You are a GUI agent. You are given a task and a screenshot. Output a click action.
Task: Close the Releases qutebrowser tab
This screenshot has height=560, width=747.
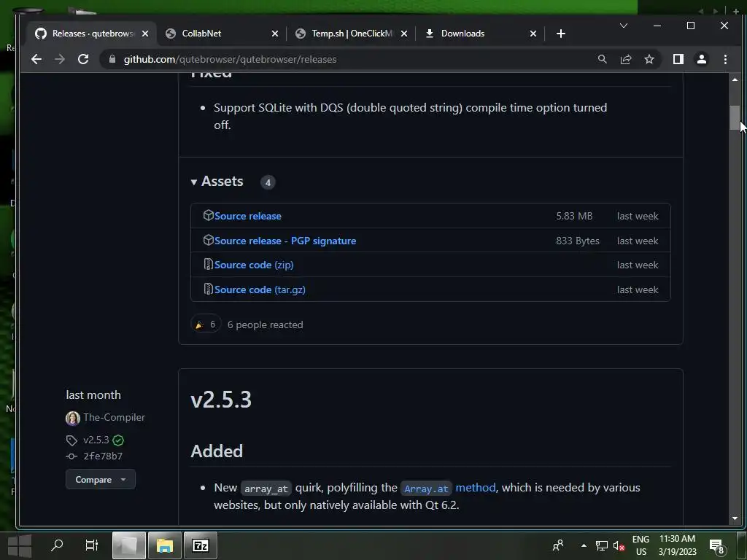[x=145, y=34]
